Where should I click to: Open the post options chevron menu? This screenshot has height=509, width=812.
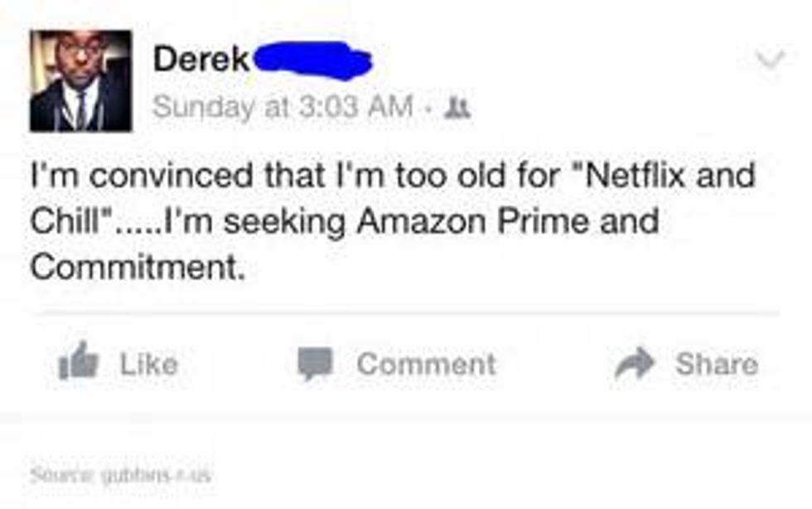tap(771, 61)
